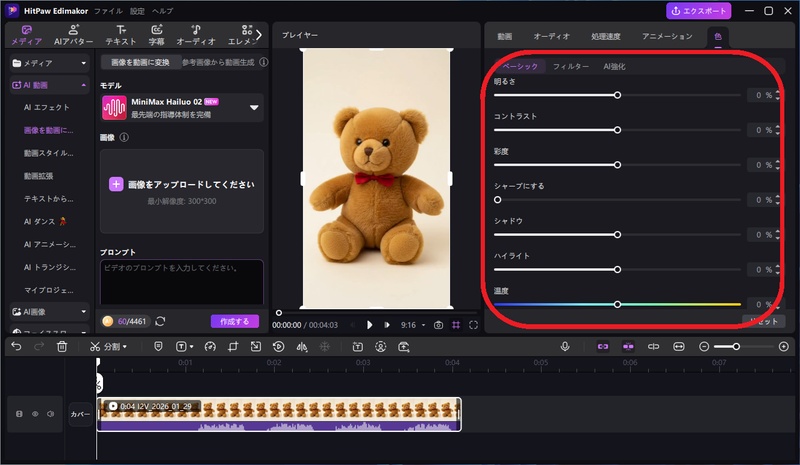Open マイプロジェ… in sidebar
This screenshot has height=465, width=800.
point(48,290)
